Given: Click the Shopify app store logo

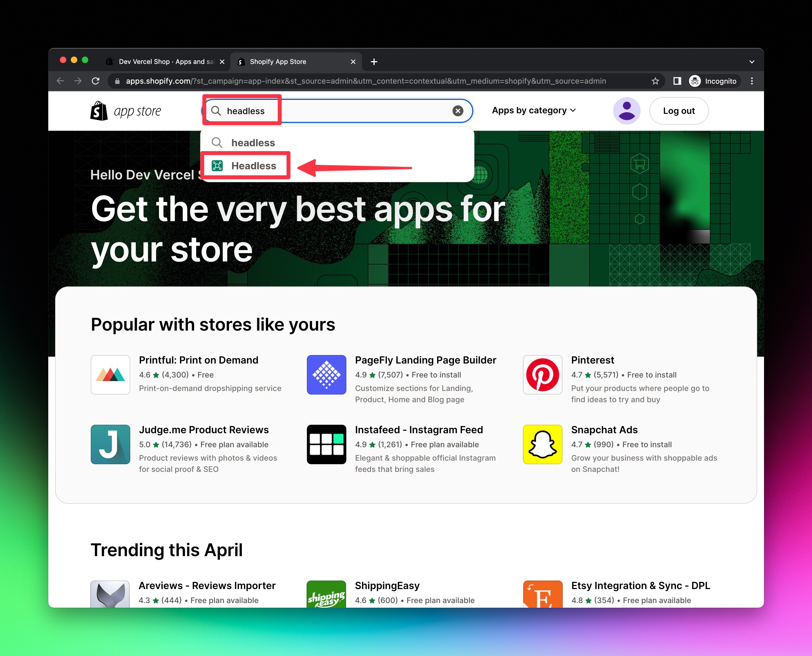Looking at the screenshot, I should click(126, 111).
